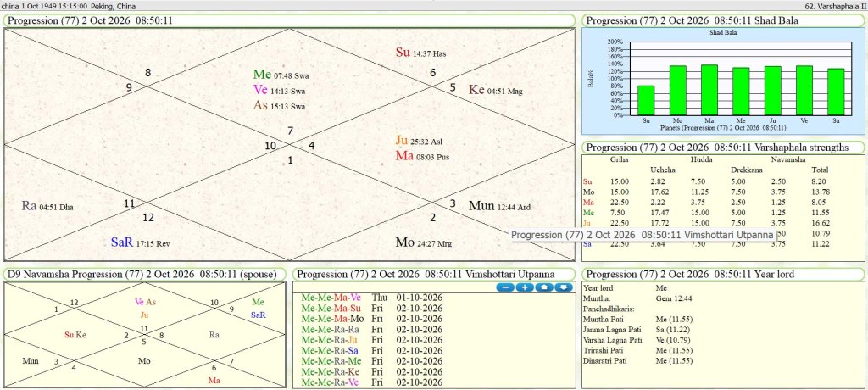Click the plus button in Vimshottari panel
The height and width of the screenshot is (390, 868).
(x=523, y=287)
